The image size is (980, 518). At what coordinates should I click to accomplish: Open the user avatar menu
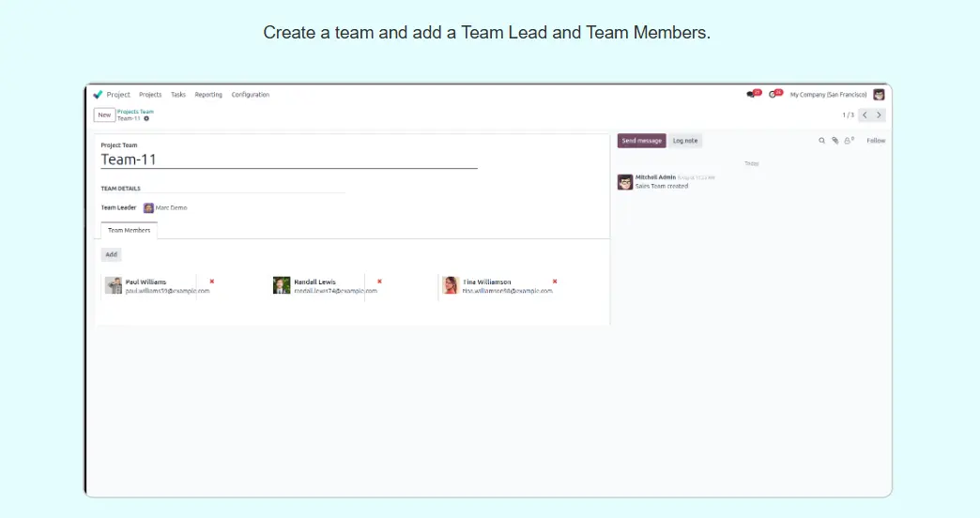tap(879, 95)
